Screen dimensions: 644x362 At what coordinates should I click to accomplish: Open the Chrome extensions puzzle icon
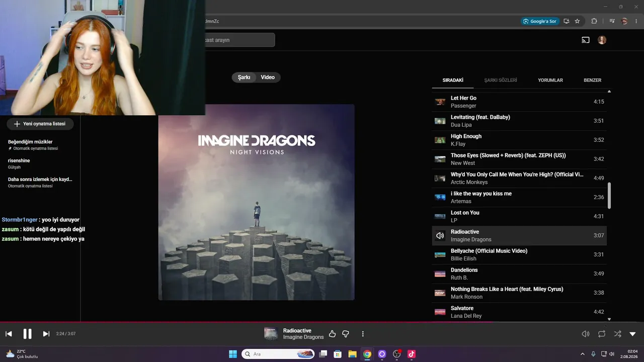(x=594, y=21)
